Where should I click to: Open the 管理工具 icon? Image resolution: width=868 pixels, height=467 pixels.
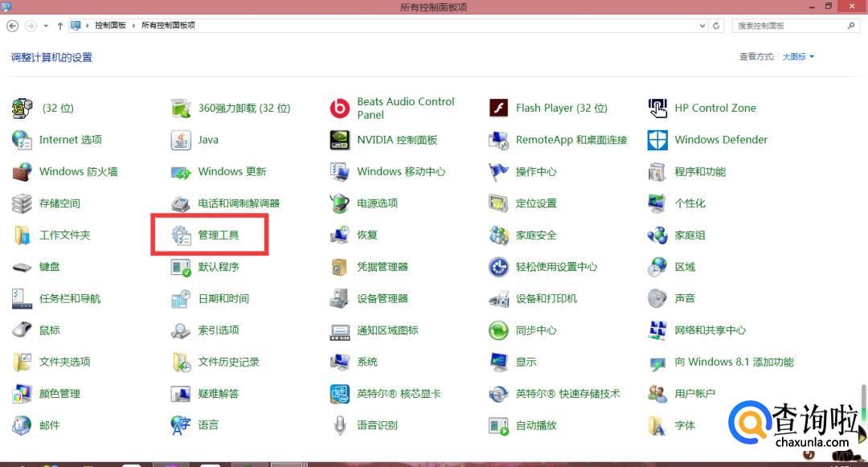coord(181,236)
